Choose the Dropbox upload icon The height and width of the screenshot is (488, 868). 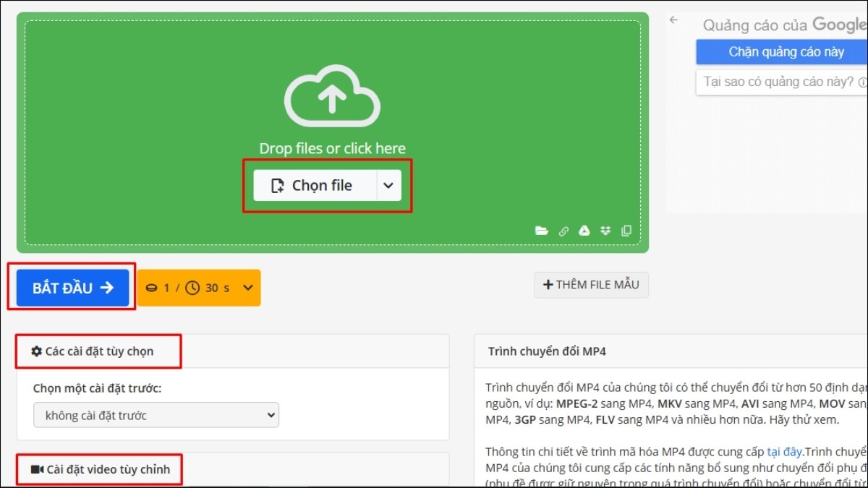(x=605, y=231)
